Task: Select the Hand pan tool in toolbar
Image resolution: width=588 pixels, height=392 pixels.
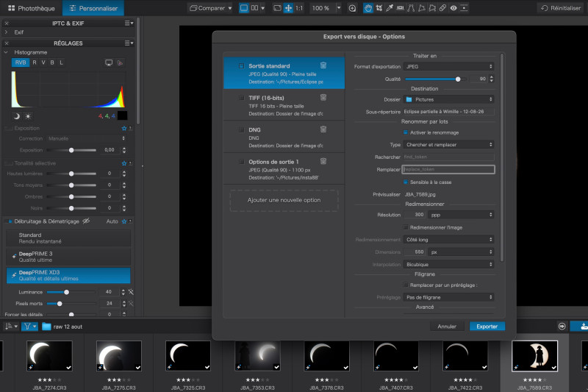Action: pyautogui.click(x=368, y=8)
